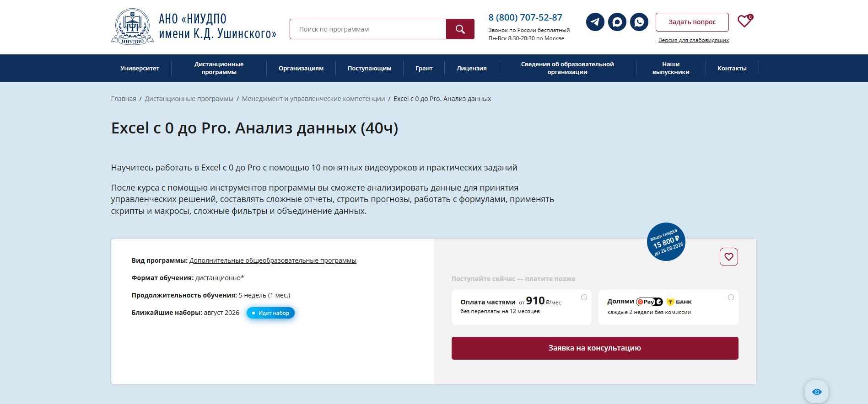Image resolution: width=868 pixels, height=404 pixels.
Task: Go to the Лицензия page
Action: click(471, 68)
